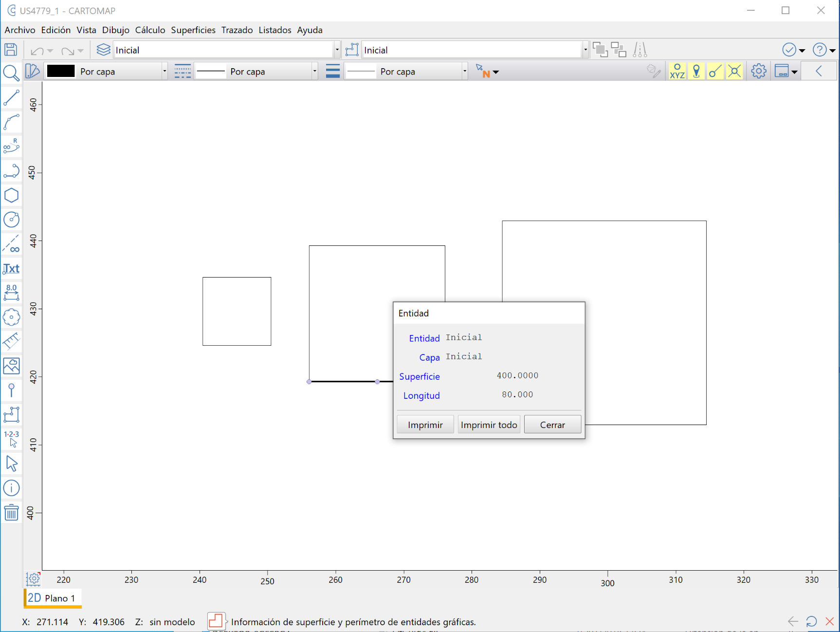Image resolution: width=840 pixels, height=632 pixels.
Task: Click the Longitud value 80.000
Action: [517, 394]
